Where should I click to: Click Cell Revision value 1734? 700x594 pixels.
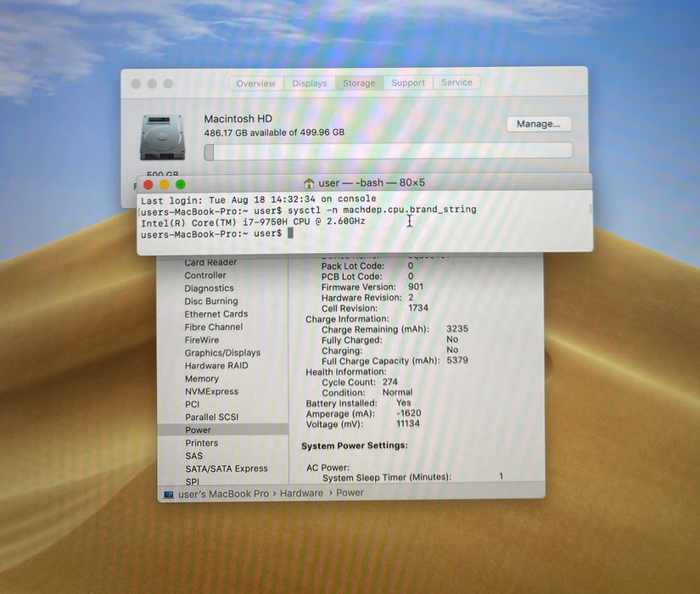tap(417, 308)
